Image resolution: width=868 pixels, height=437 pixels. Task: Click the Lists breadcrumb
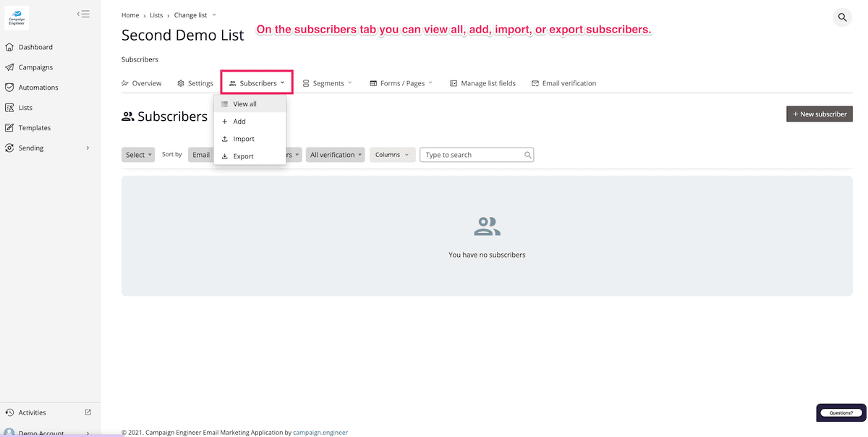(156, 15)
